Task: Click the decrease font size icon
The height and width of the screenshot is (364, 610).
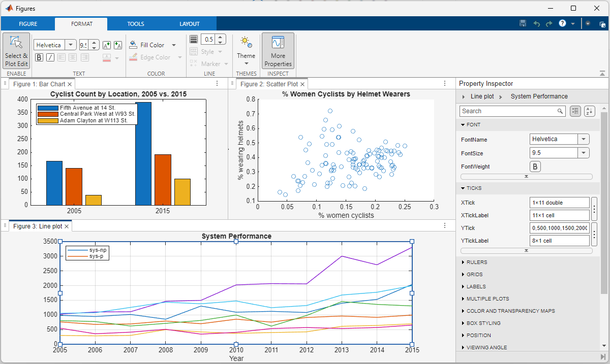Action: pos(118,45)
